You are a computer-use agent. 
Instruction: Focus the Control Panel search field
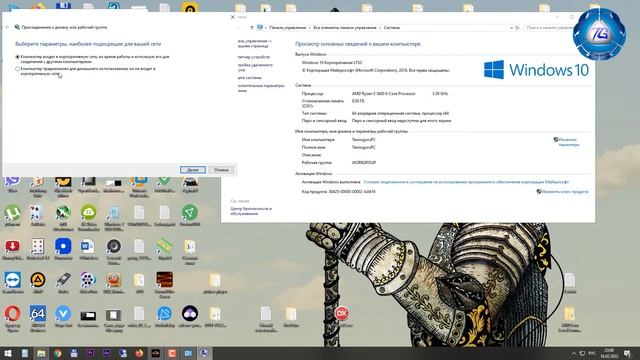click(549, 28)
